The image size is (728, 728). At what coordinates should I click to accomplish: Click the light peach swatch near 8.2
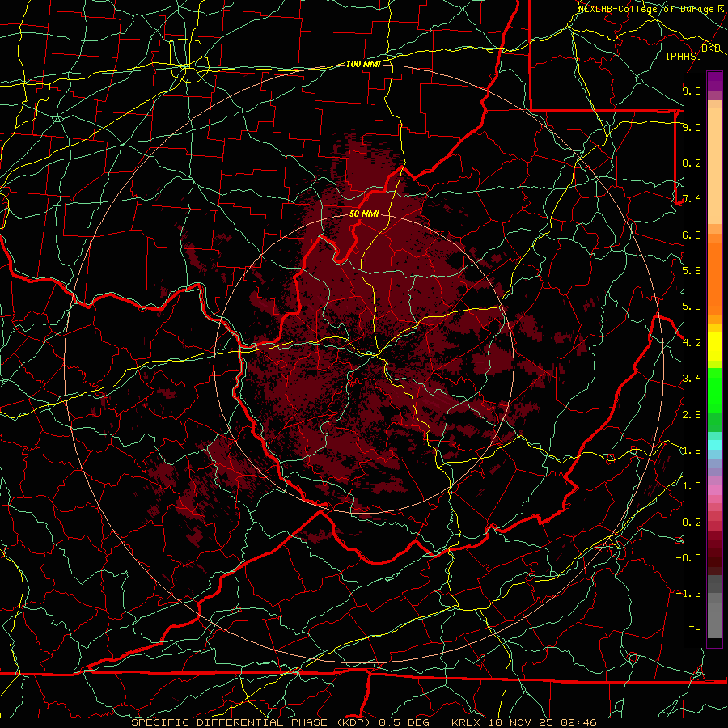click(x=714, y=166)
